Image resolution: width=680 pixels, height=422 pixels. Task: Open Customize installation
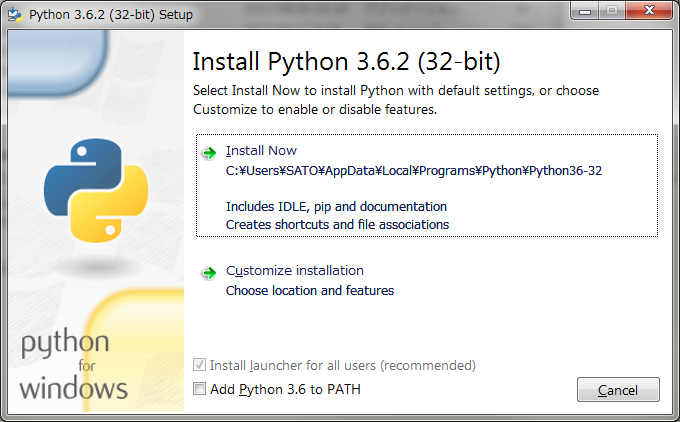(295, 271)
